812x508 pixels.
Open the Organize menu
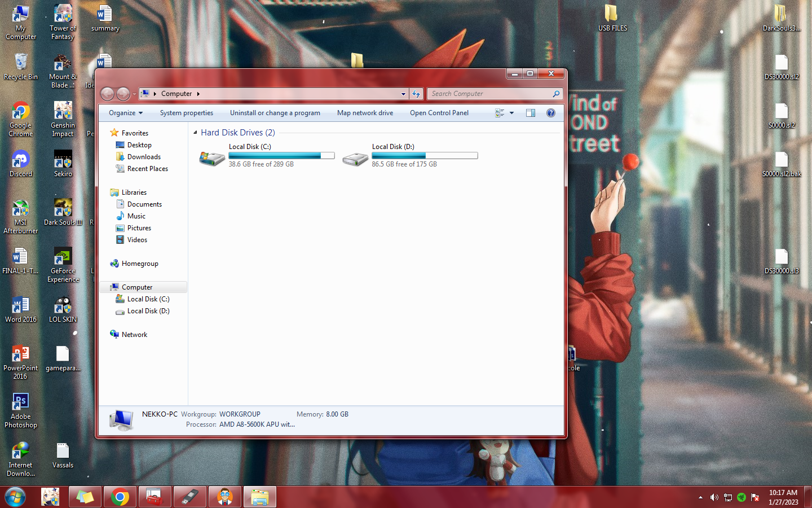(126, 113)
